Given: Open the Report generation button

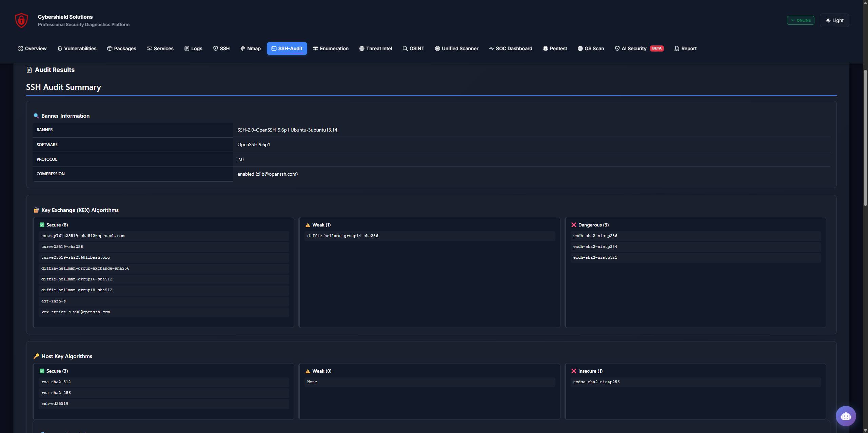Looking at the screenshot, I should pyautogui.click(x=685, y=48).
